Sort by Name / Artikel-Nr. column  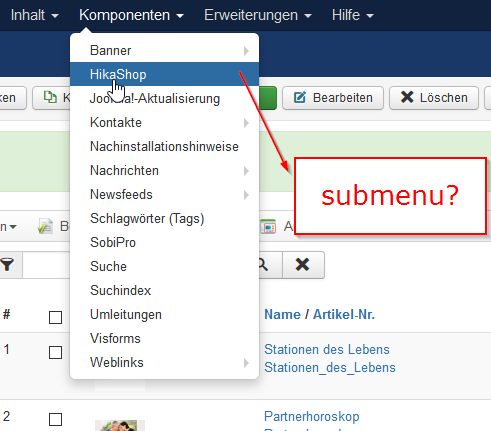click(x=319, y=314)
